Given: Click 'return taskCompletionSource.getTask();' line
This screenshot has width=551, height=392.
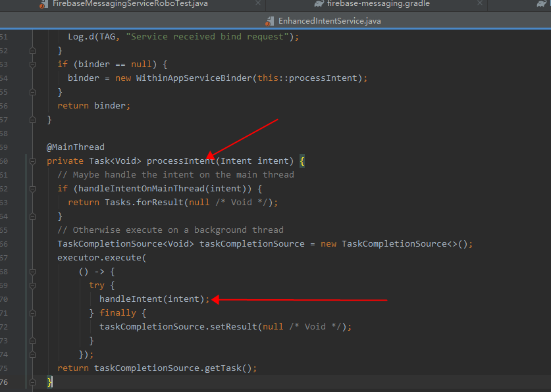Looking at the screenshot, I should [157, 368].
